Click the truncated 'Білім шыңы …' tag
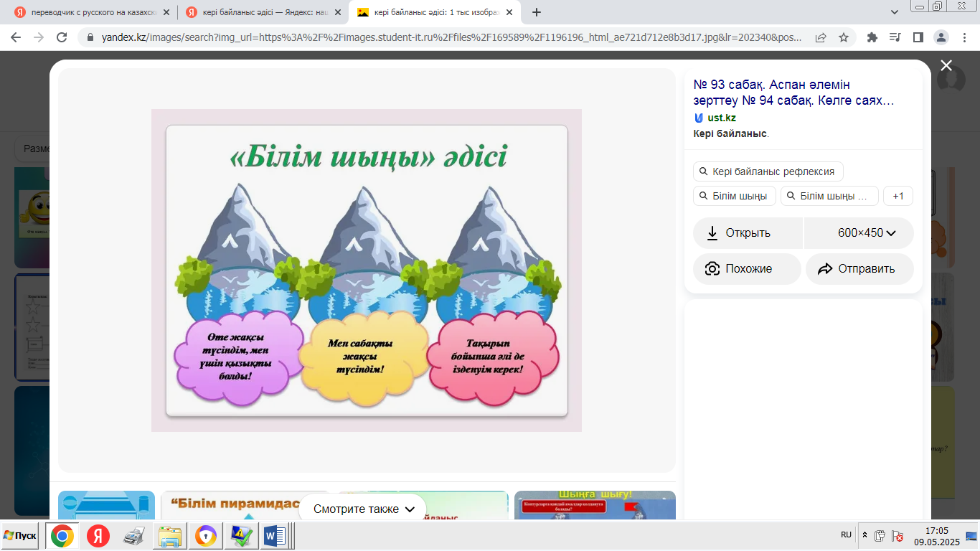This screenshot has height=551, width=980. [x=829, y=196]
